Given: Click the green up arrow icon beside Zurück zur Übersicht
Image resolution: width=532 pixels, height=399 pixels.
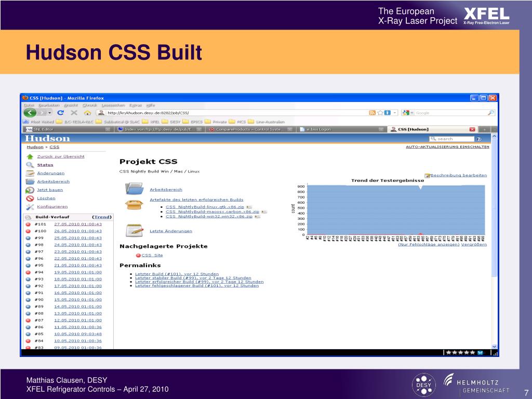Looking at the screenshot, I should 30,156.
